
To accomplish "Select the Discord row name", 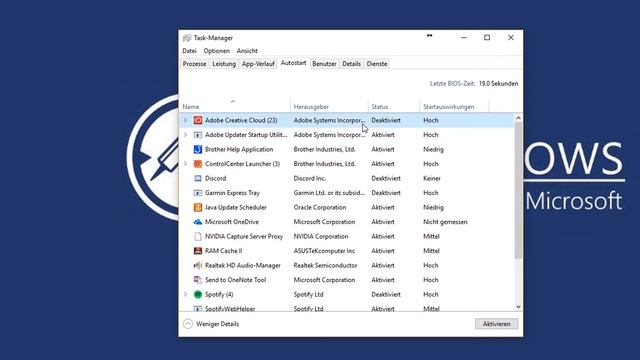I will (216, 178).
